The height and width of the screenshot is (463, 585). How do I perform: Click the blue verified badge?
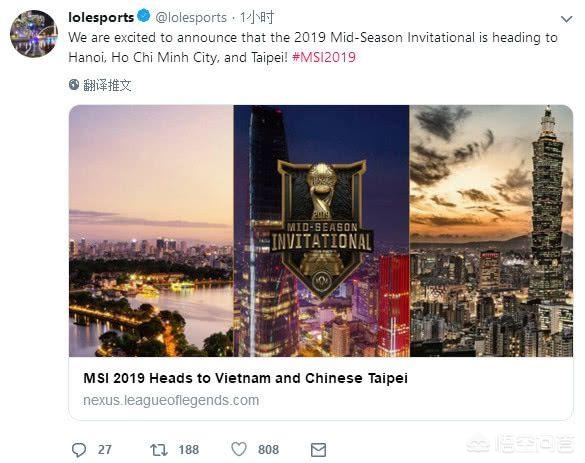[144, 16]
